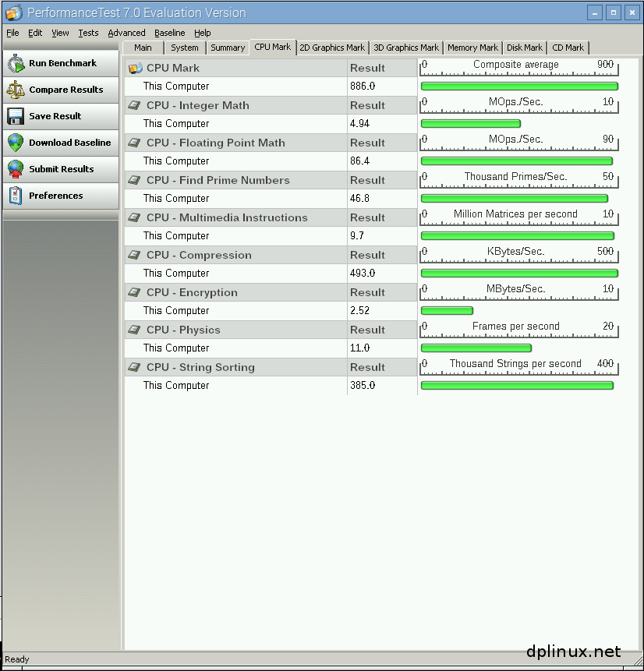Switch to the CD Mark tab
The image size is (644, 671).
(x=568, y=48)
